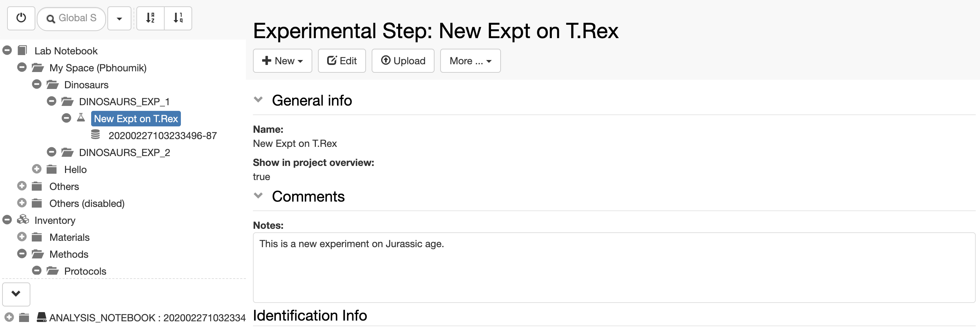The width and height of the screenshot is (980, 334).
Task: Click the Lab Notebook book icon
Action: click(x=23, y=50)
